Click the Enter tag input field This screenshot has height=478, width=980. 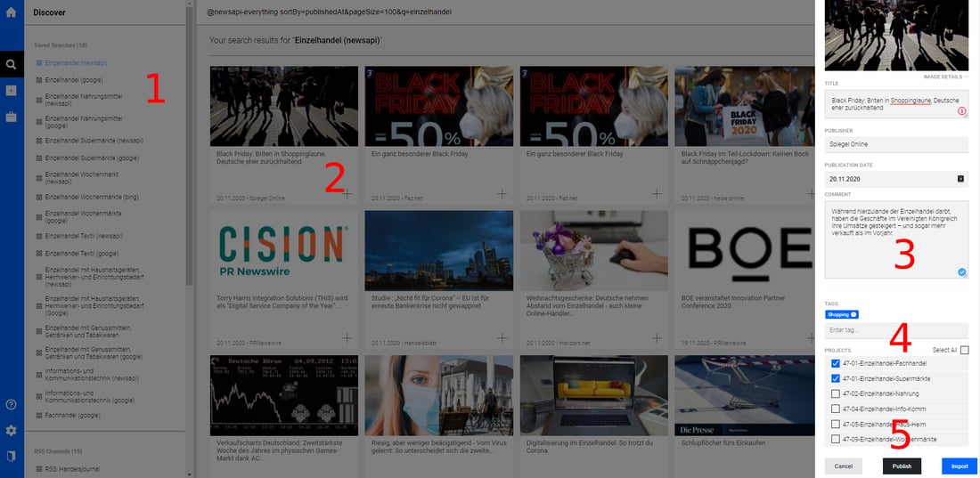click(896, 330)
